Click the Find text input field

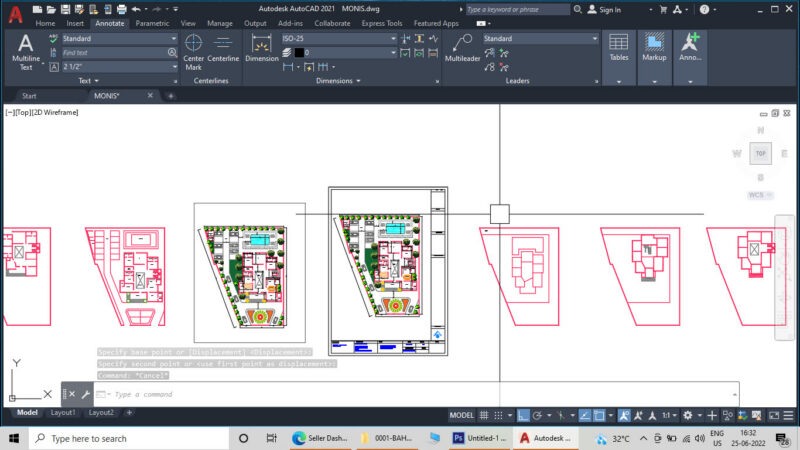point(115,53)
